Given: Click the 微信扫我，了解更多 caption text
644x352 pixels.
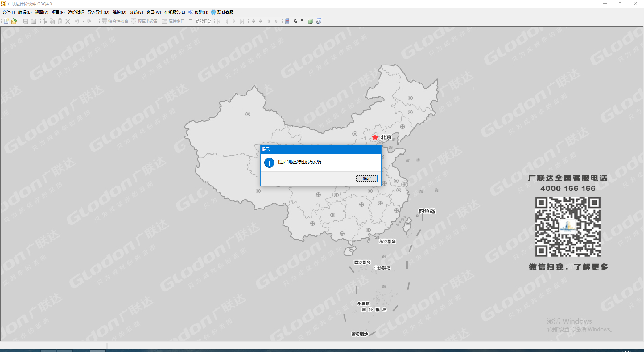Looking at the screenshot, I should point(569,267).
